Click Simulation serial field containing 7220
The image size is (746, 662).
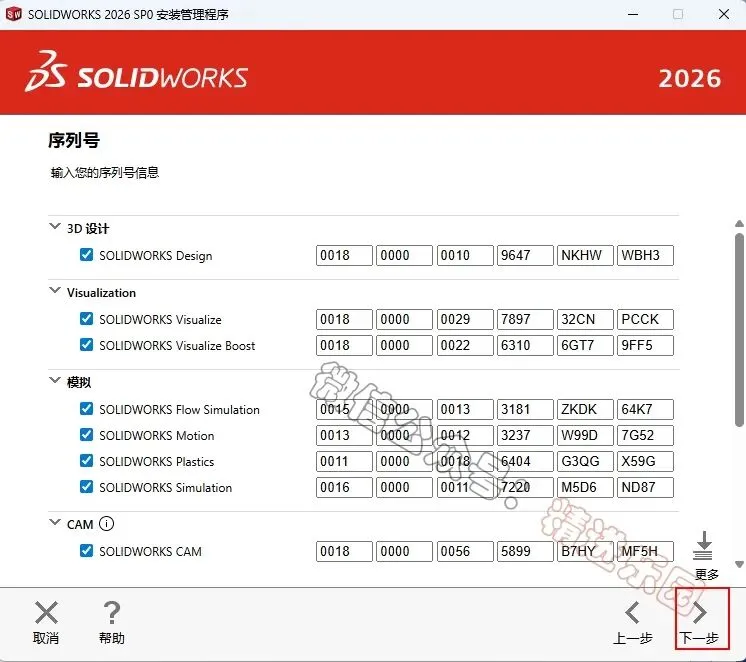pos(525,487)
